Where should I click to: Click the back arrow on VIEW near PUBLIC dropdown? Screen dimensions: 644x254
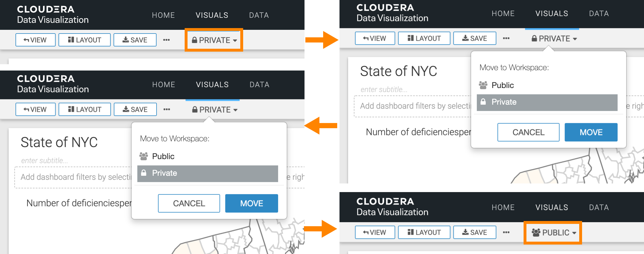click(366, 232)
